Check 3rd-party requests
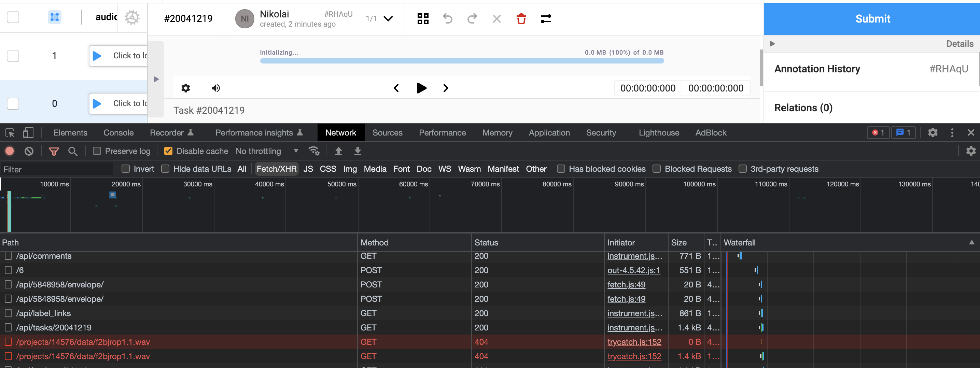The width and height of the screenshot is (980, 368). (x=743, y=169)
